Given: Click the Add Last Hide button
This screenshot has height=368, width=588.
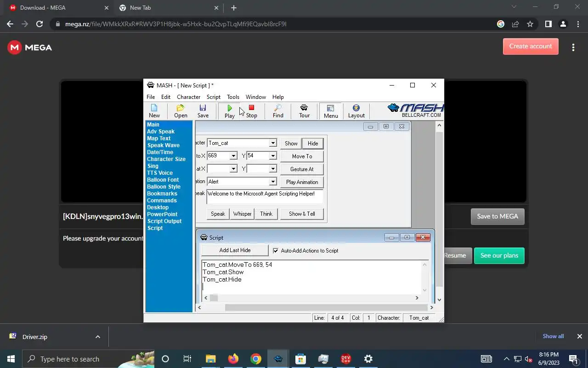Looking at the screenshot, I should 235,250.
